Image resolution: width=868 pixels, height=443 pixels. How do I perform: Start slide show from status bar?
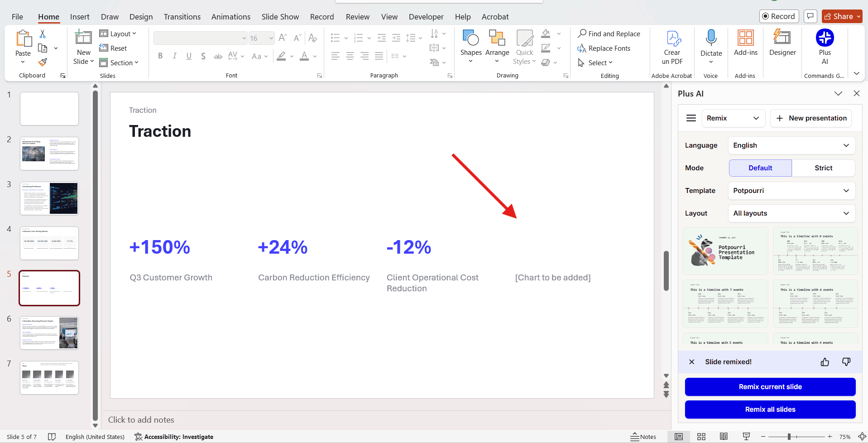(746, 437)
